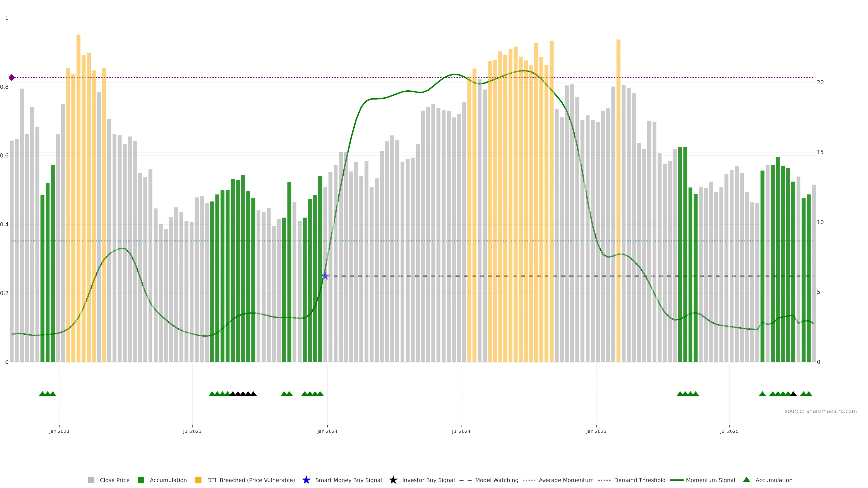The height and width of the screenshot is (488, 868).
Task: Click source: sharemaestro.com text
Action: (821, 411)
